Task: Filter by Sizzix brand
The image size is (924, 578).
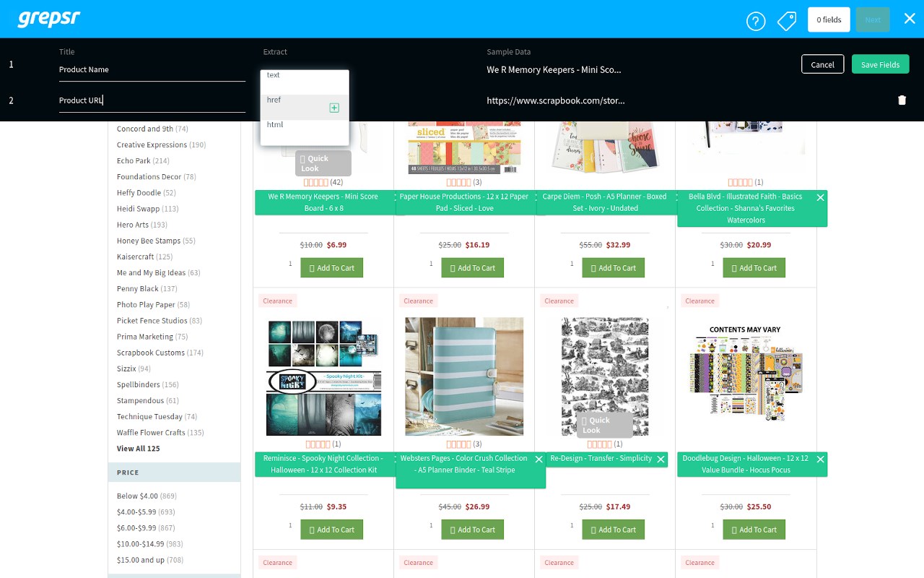Action: [134, 368]
